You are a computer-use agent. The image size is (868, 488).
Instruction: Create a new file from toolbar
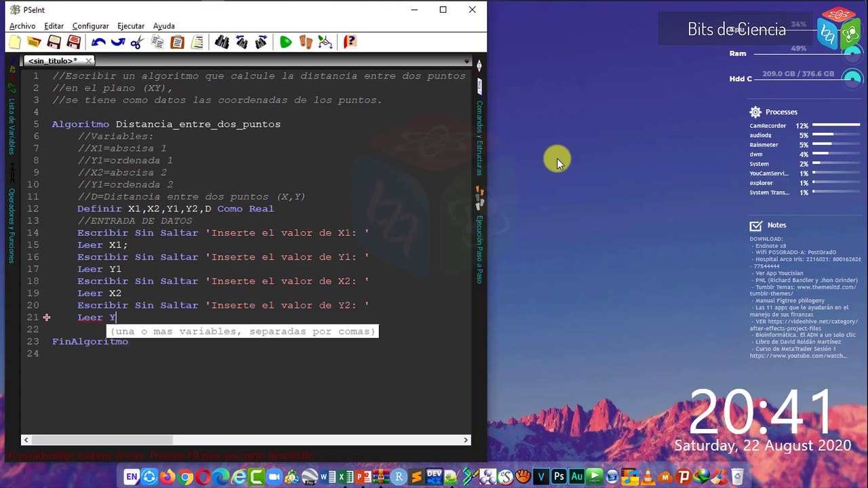coord(15,43)
